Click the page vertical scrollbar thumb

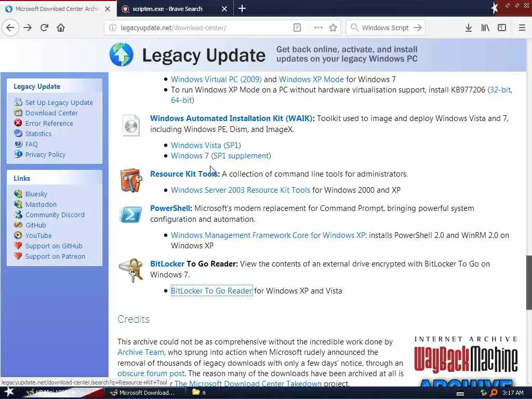[529, 282]
